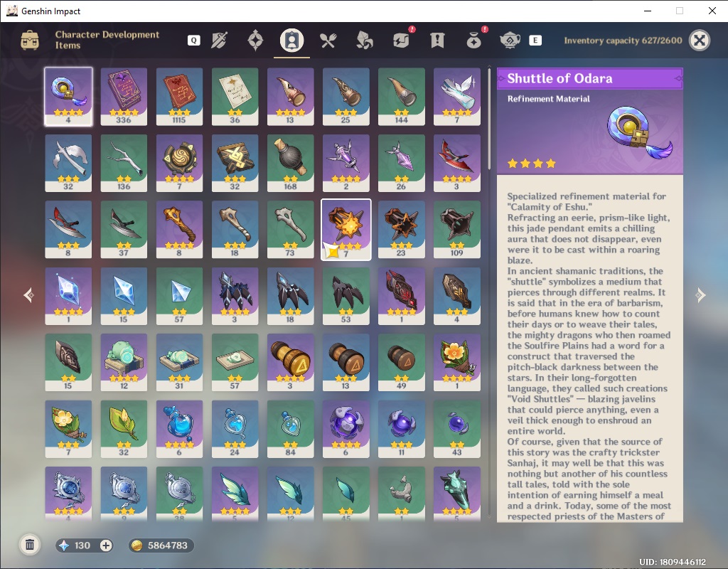Click the trash can discard button
728x569 pixels.
tap(30, 545)
